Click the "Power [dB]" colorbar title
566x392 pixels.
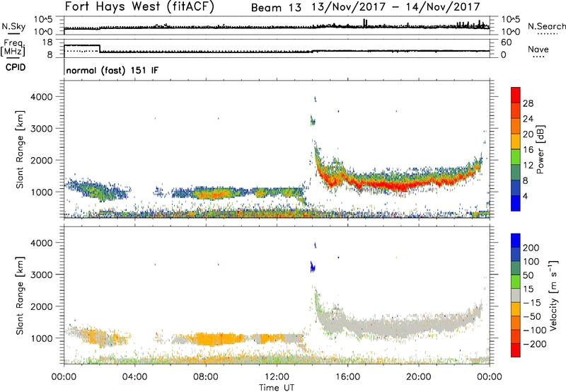(540, 149)
